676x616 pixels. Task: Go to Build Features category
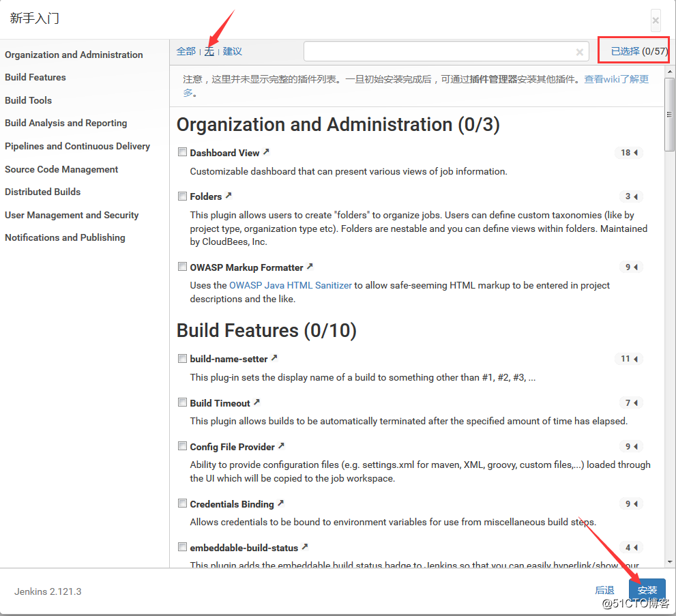coord(35,77)
